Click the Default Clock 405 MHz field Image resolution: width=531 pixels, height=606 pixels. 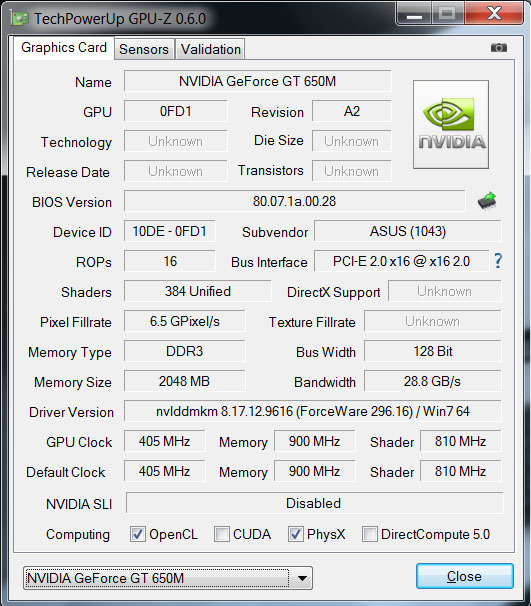pos(164,471)
